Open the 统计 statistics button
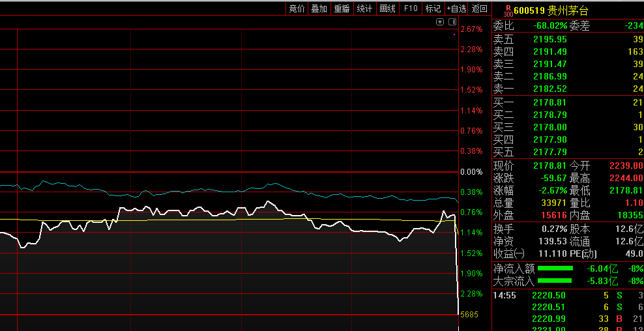This screenshot has width=644, height=331. [x=365, y=8]
